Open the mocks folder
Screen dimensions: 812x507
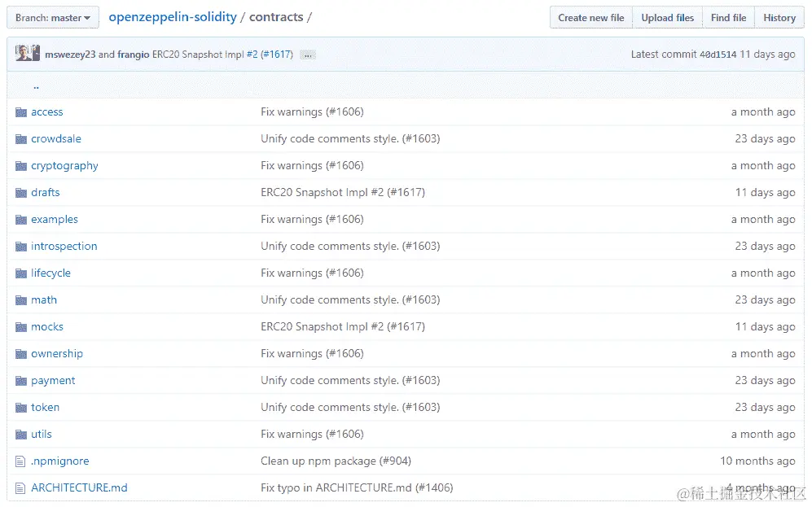[x=47, y=327]
